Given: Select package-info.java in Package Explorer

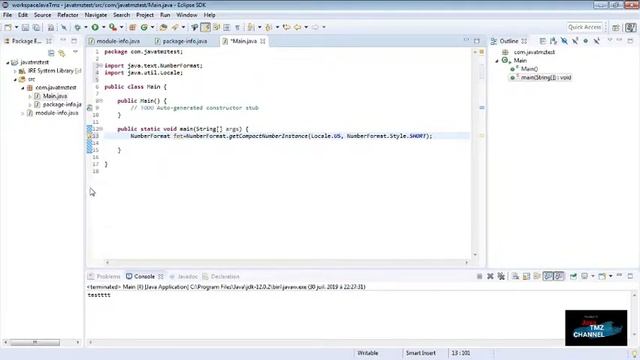Looking at the screenshot, I should point(62,104).
